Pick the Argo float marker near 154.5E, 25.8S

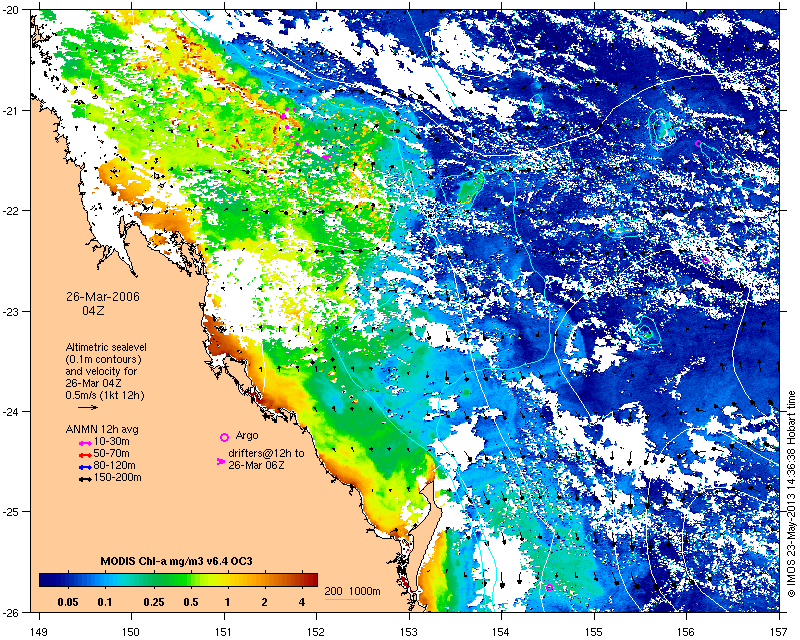click(549, 587)
